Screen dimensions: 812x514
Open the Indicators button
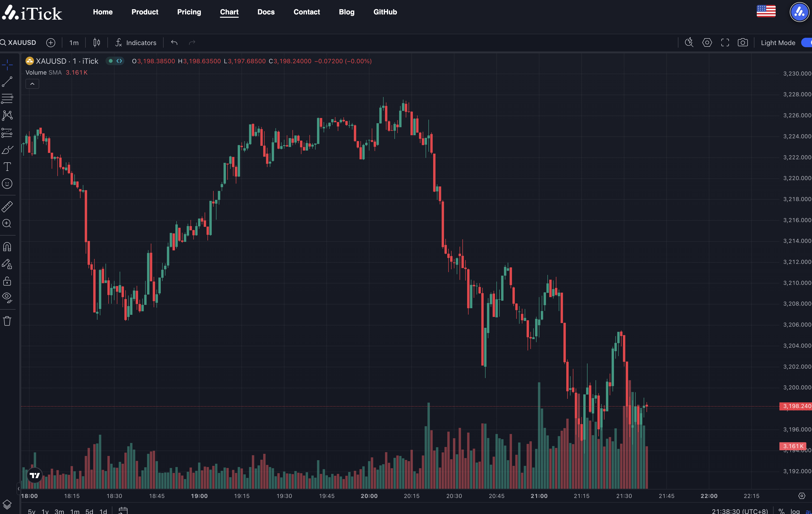tap(136, 42)
